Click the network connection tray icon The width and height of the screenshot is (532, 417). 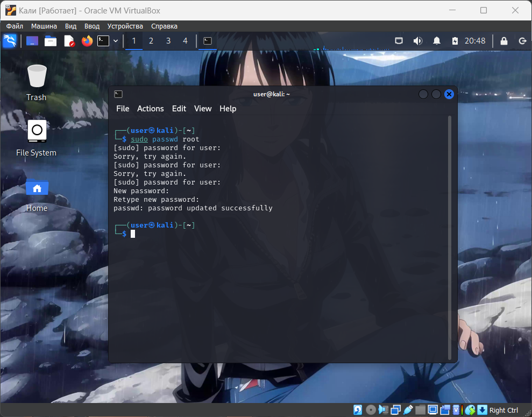(399, 41)
